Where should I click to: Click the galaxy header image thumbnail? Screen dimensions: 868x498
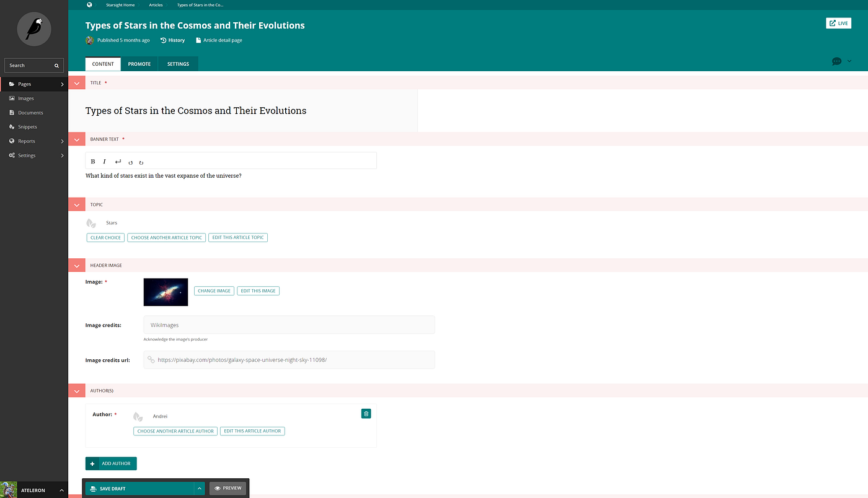click(x=165, y=292)
